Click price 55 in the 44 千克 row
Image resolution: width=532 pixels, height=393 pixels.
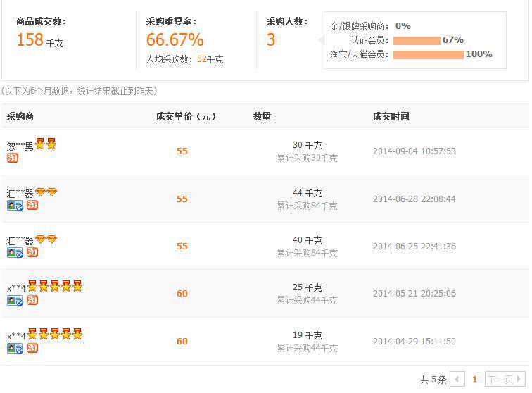pyautogui.click(x=182, y=199)
